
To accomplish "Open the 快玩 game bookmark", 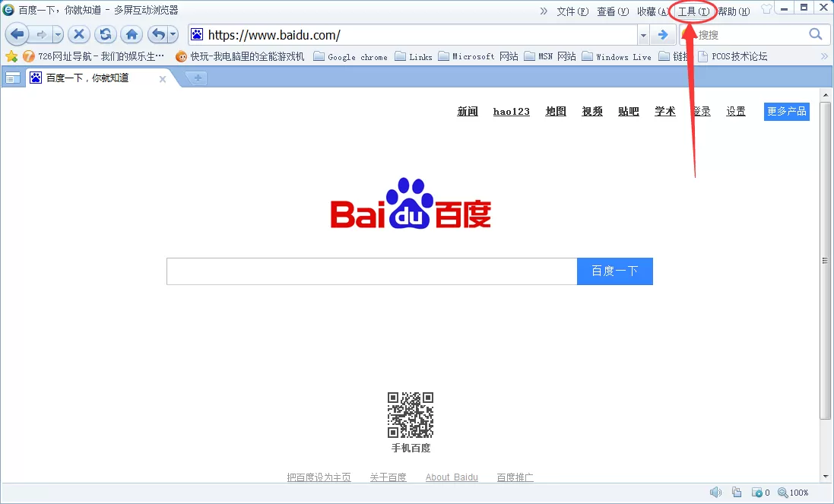I will coord(240,56).
